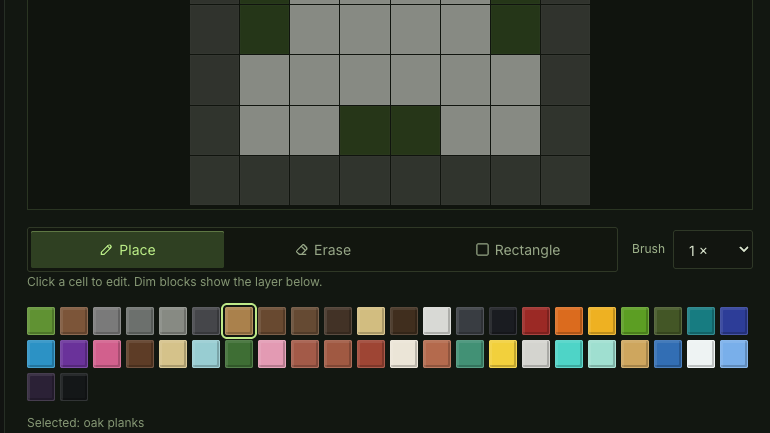This screenshot has height=433, width=770.
Task: Choose the grass green swatch starting first row
Action: (x=41, y=321)
